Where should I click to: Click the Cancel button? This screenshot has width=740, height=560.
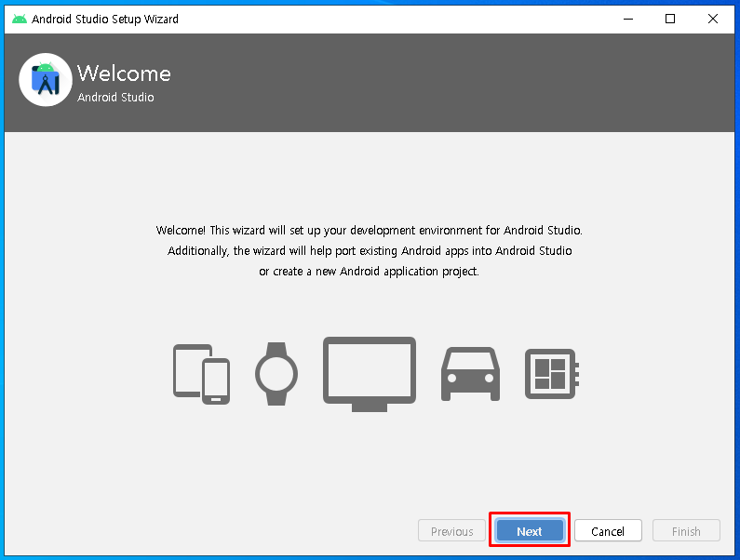point(608,531)
